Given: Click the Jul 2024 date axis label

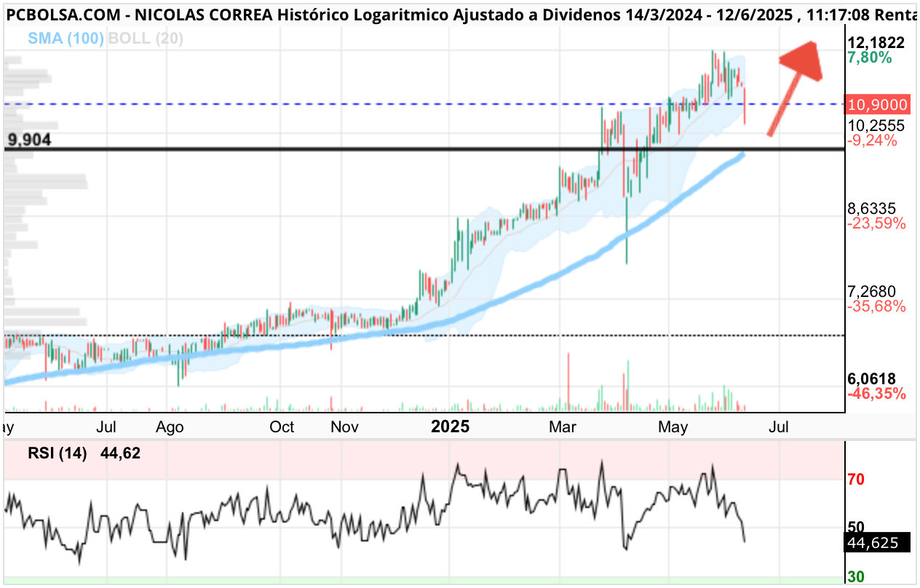Looking at the screenshot, I should [x=107, y=426].
